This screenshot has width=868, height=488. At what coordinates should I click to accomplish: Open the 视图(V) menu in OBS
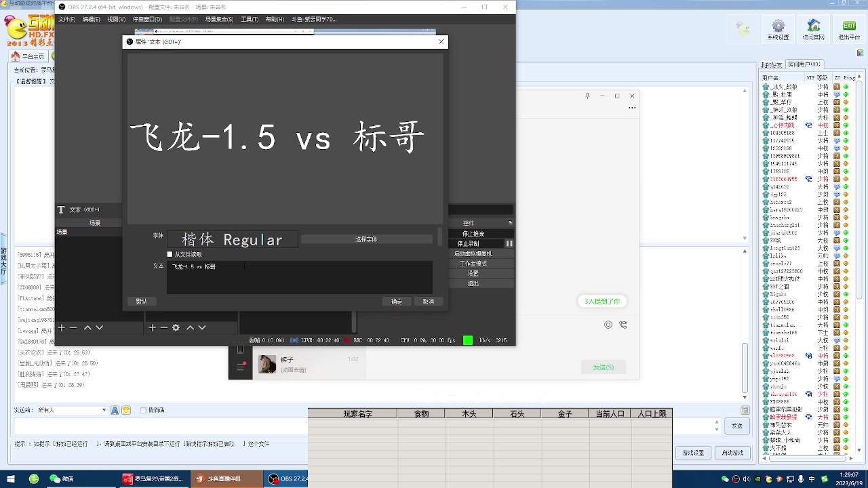tap(117, 19)
